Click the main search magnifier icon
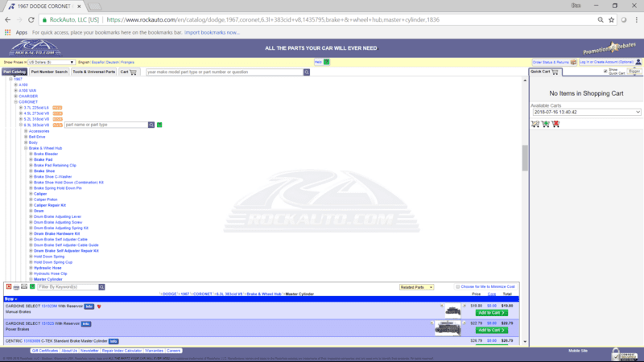 coord(307,72)
